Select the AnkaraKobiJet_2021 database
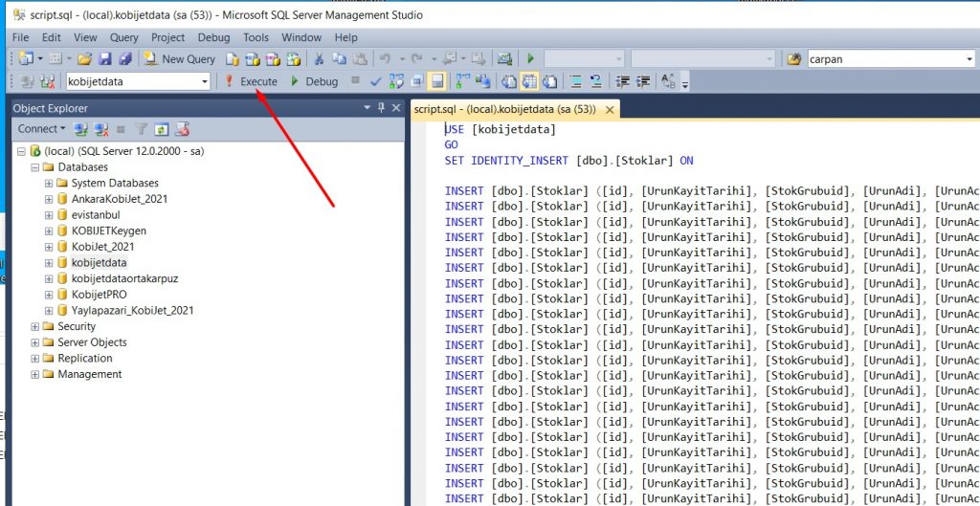The image size is (980, 506). 120,199
